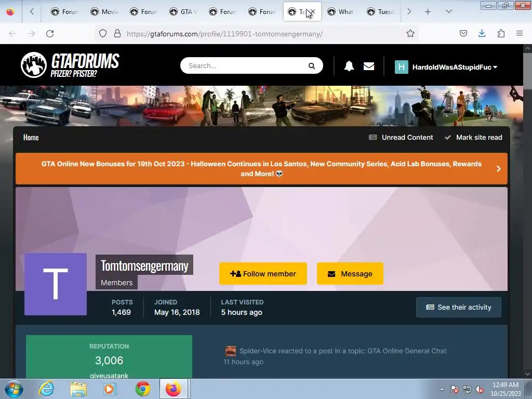Open the Save to Pocket icon
Viewport: 532px width, 399px height.
click(x=463, y=33)
